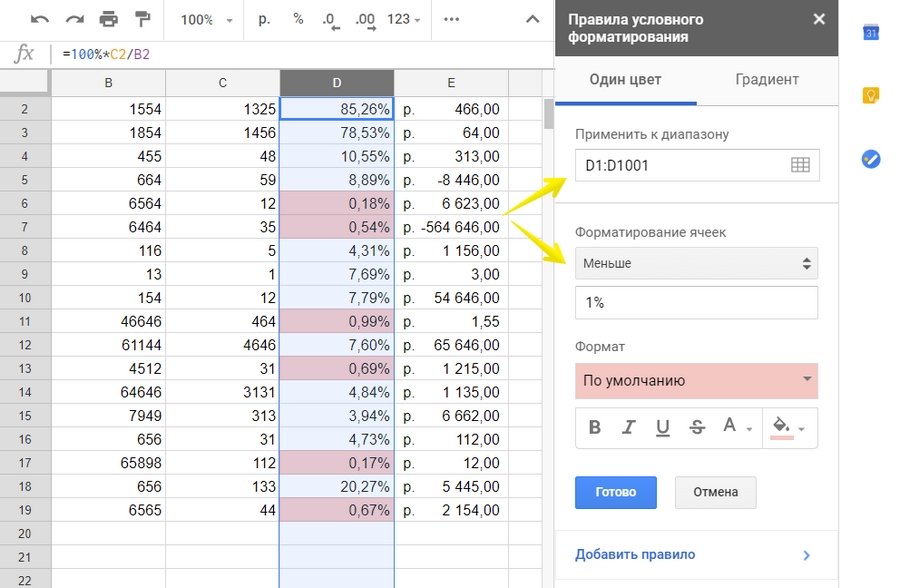Select the Paint format roller tool
Viewport: 900px width, 588px height.
[x=142, y=19]
